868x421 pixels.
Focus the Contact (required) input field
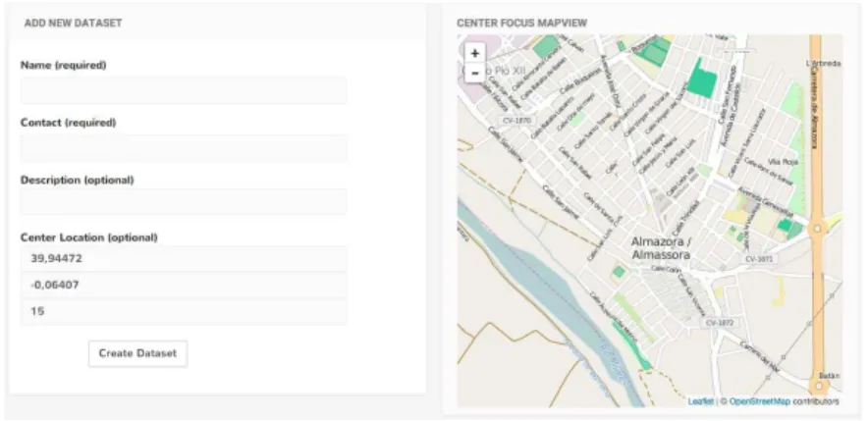184,148
